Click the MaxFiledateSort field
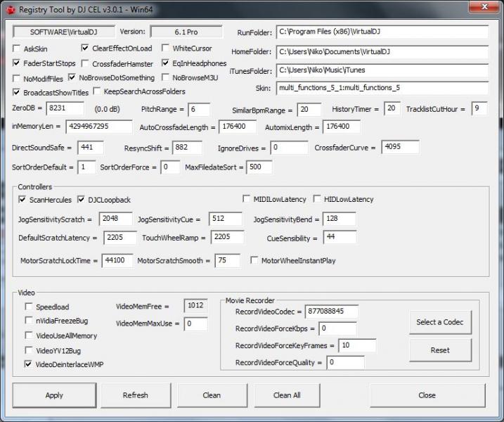Viewport: 504px width, 422px height. pos(259,167)
